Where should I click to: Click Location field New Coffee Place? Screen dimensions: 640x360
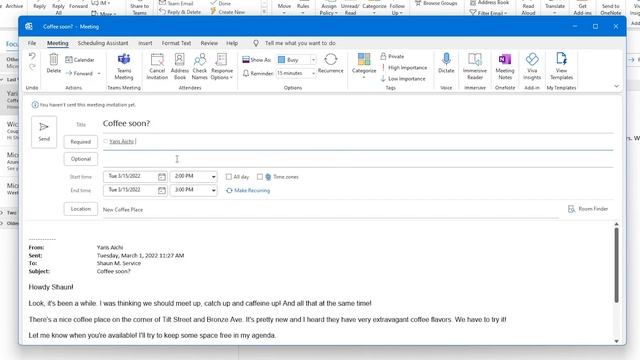(x=331, y=209)
